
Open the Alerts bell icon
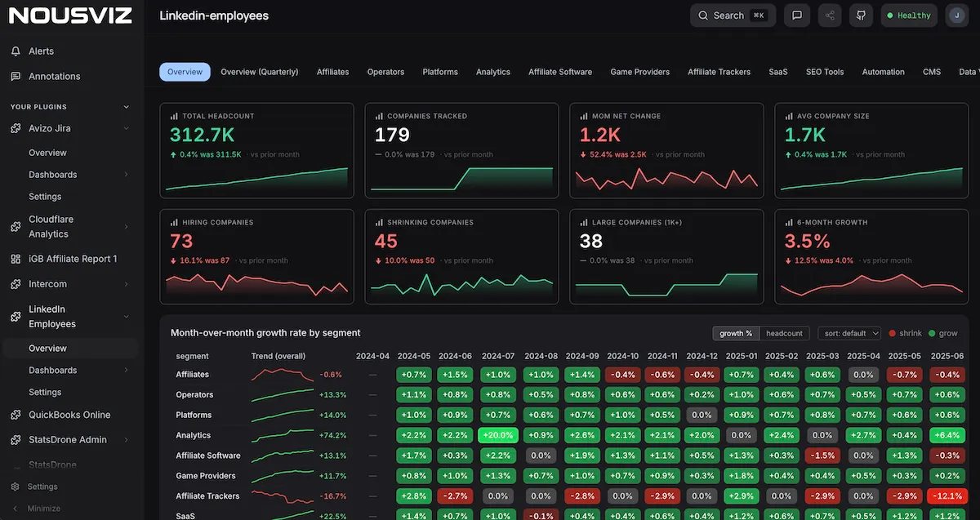(x=16, y=51)
